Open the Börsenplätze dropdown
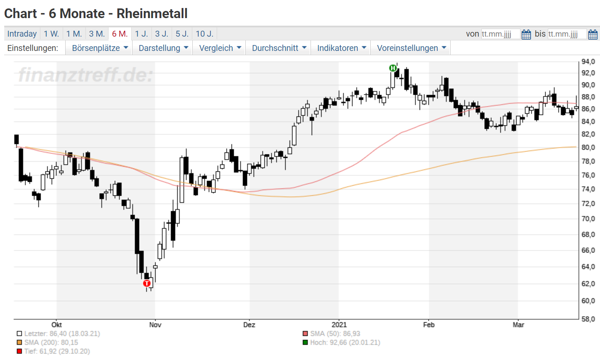This screenshot has width=600, height=364. (x=99, y=48)
